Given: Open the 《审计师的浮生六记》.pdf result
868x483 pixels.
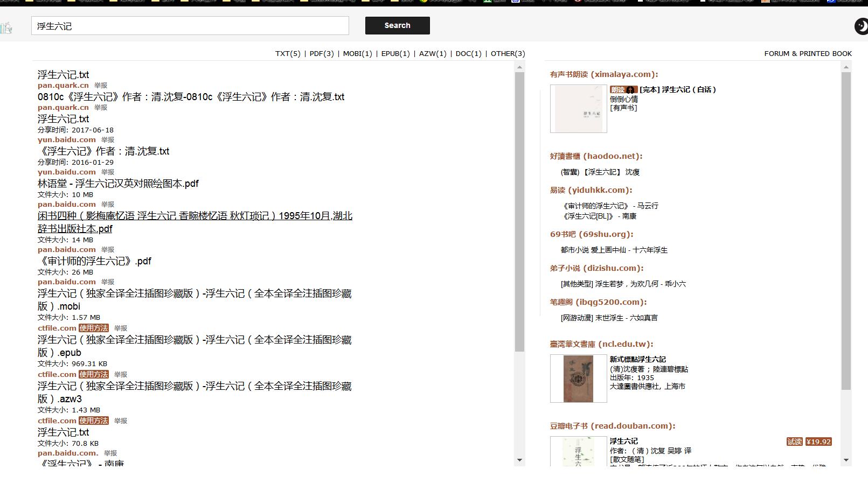Looking at the screenshot, I should [x=94, y=261].
